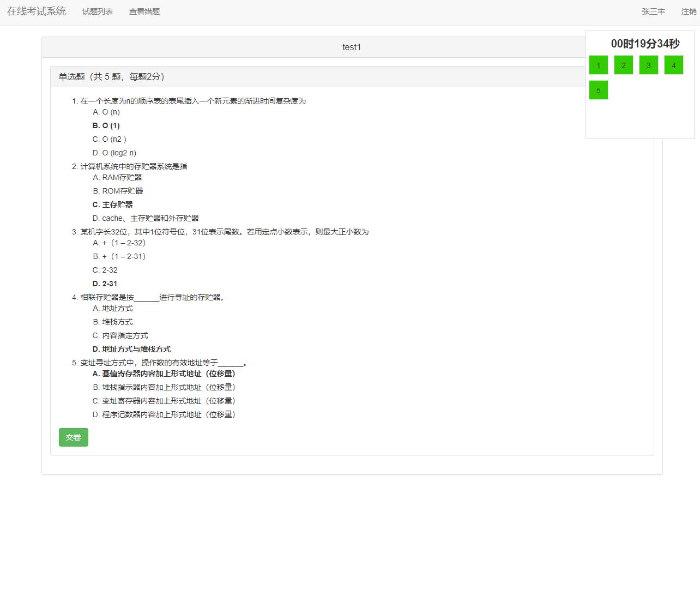
Task: Select option A RAM存贮器 for question 2
Action: tap(117, 177)
